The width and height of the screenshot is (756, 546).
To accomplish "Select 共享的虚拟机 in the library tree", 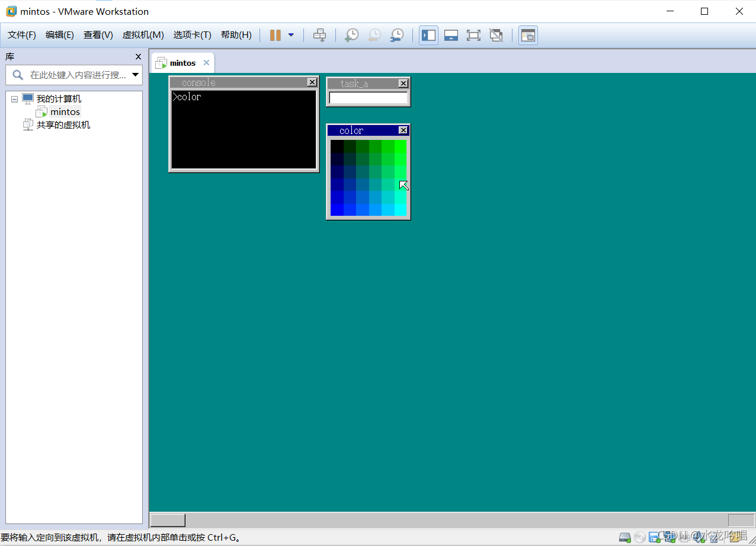I will pos(63,125).
